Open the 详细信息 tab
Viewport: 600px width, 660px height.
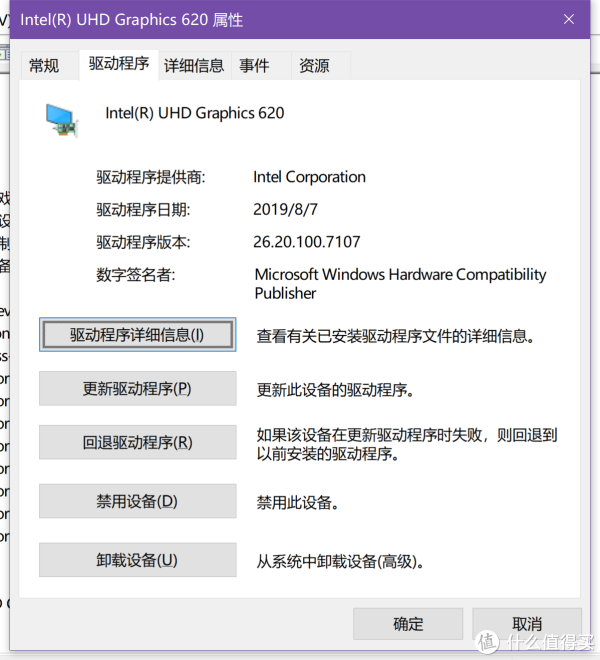coord(194,66)
